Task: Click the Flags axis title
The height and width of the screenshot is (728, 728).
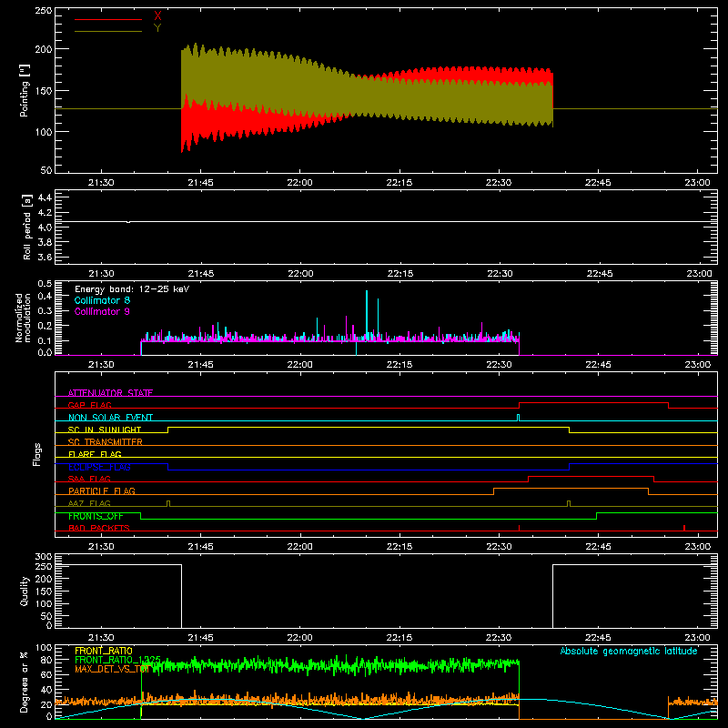Action: click(x=37, y=454)
